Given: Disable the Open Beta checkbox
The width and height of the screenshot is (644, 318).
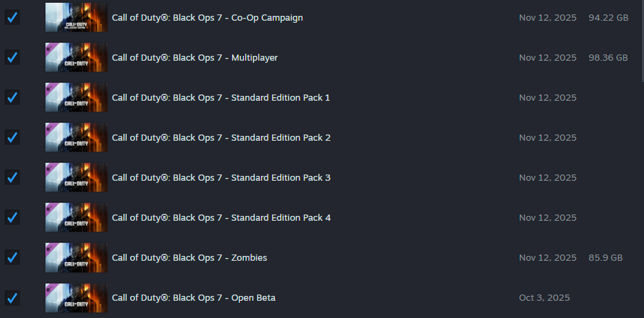Looking at the screenshot, I should click(x=12, y=298).
